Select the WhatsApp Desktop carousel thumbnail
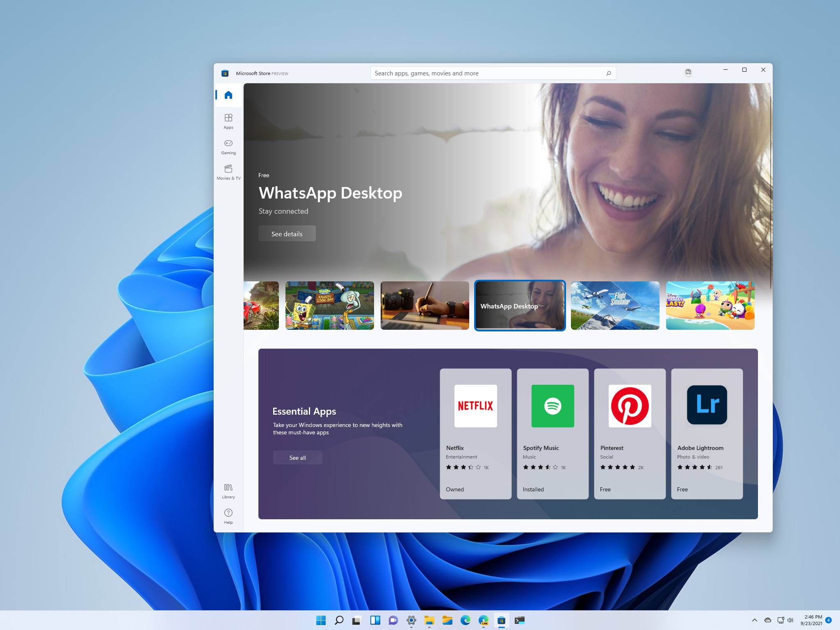840x630 pixels. tap(520, 306)
